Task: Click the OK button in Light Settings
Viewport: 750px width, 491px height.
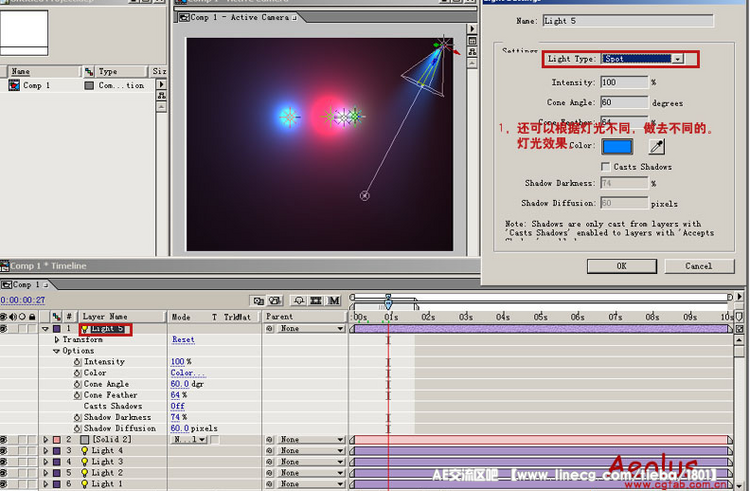Action: (621, 266)
